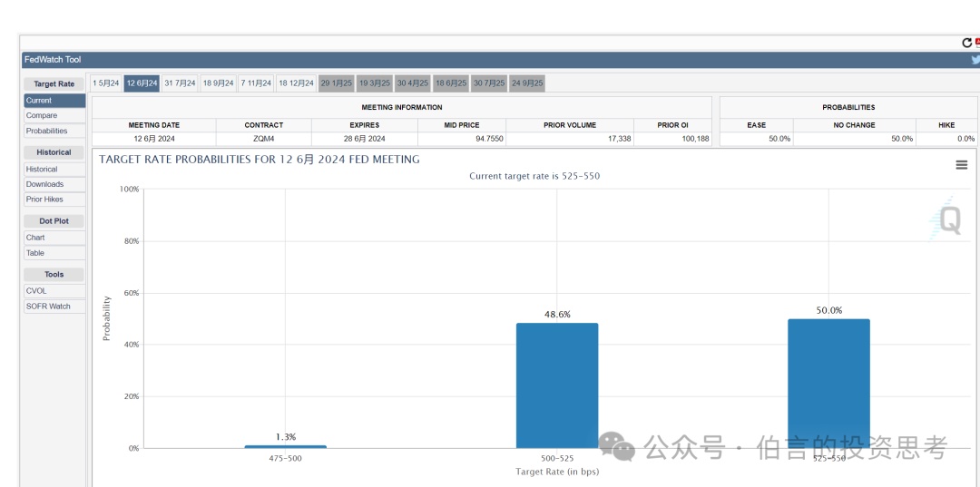Open the Downloads sidebar link
This screenshot has height=487, width=980.
click(44, 184)
